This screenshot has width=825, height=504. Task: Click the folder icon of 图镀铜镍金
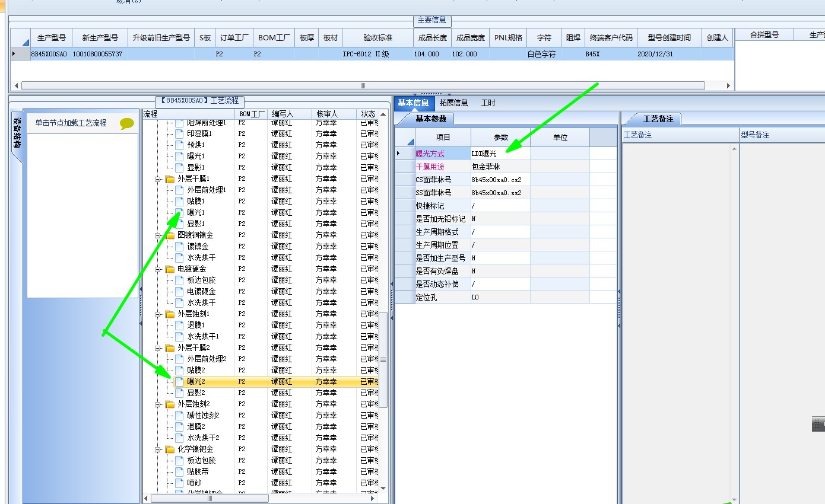point(170,235)
